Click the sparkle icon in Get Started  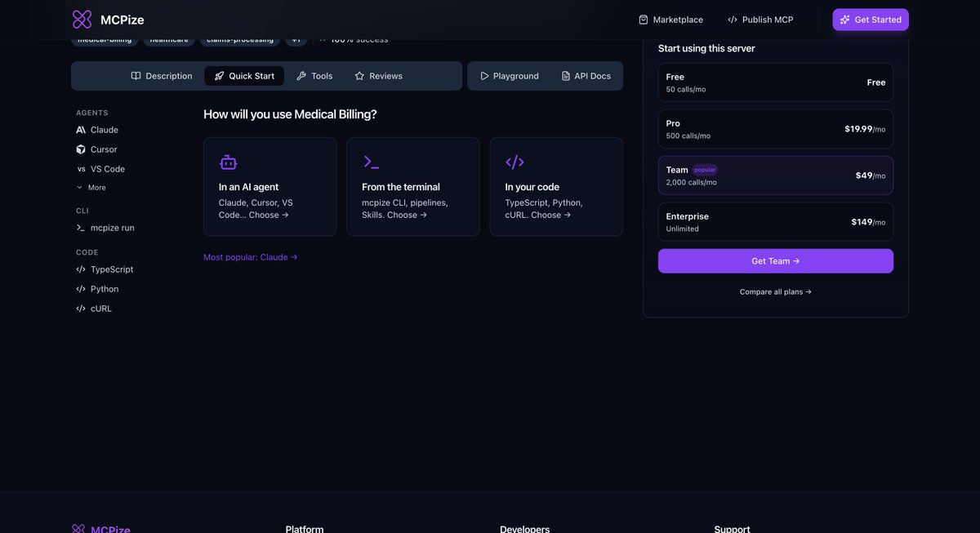coord(845,20)
